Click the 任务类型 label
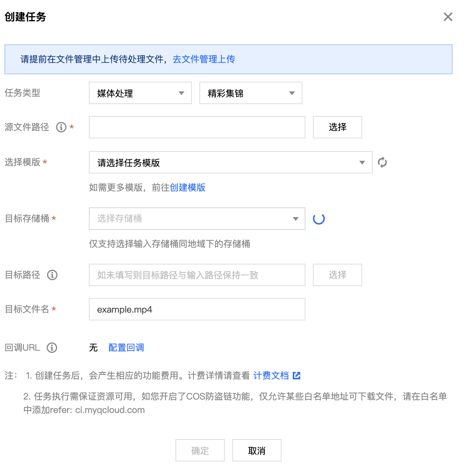This screenshot has width=466, height=476. 22,93
